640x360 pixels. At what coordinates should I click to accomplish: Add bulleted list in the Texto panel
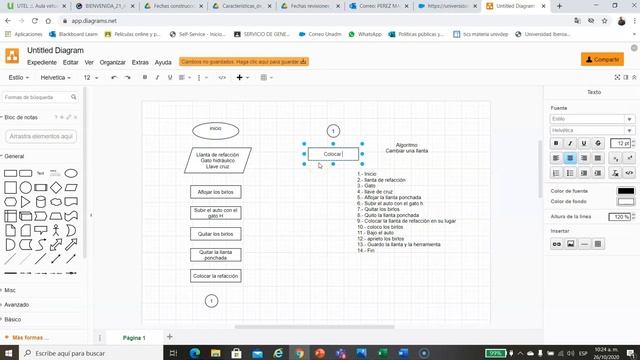570,173
